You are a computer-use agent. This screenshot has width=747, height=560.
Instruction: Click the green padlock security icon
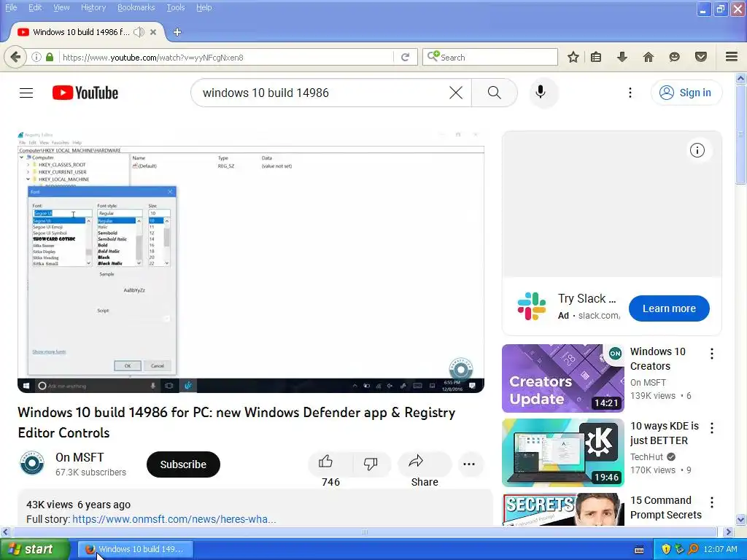pyautogui.click(x=50, y=57)
